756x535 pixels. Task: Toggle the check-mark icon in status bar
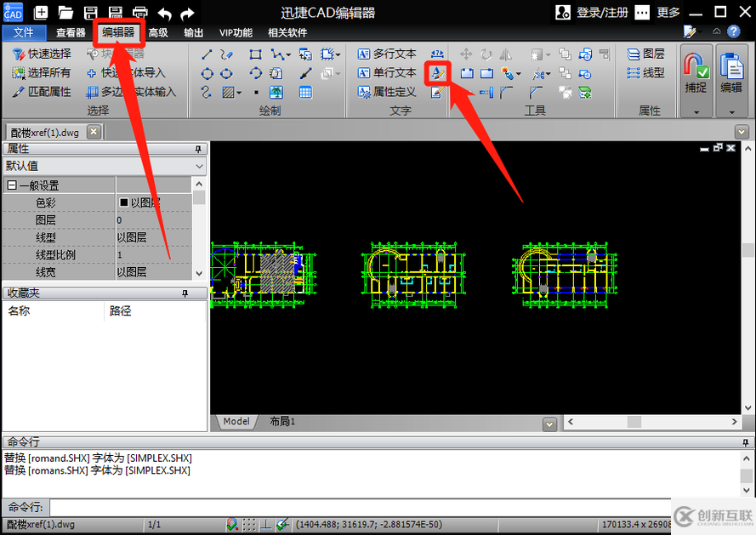pyautogui.click(x=282, y=524)
